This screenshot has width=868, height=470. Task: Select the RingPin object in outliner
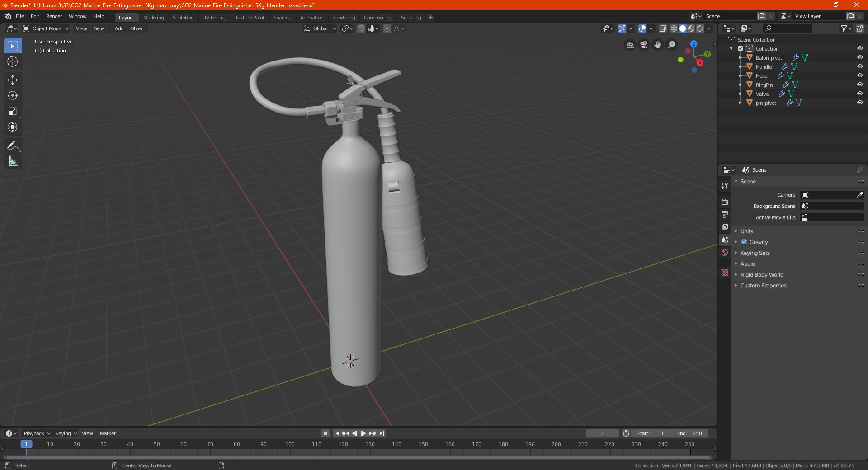764,85
